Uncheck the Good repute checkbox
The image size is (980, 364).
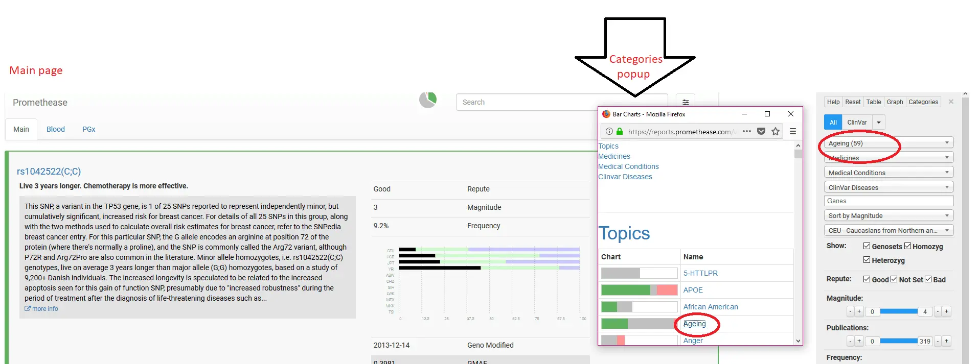(867, 279)
